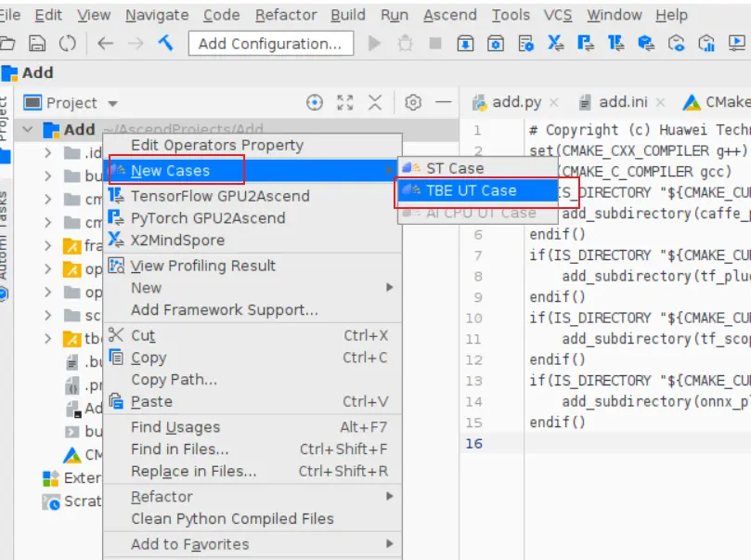Click the blue cube converter toolbar icon

pos(646,44)
